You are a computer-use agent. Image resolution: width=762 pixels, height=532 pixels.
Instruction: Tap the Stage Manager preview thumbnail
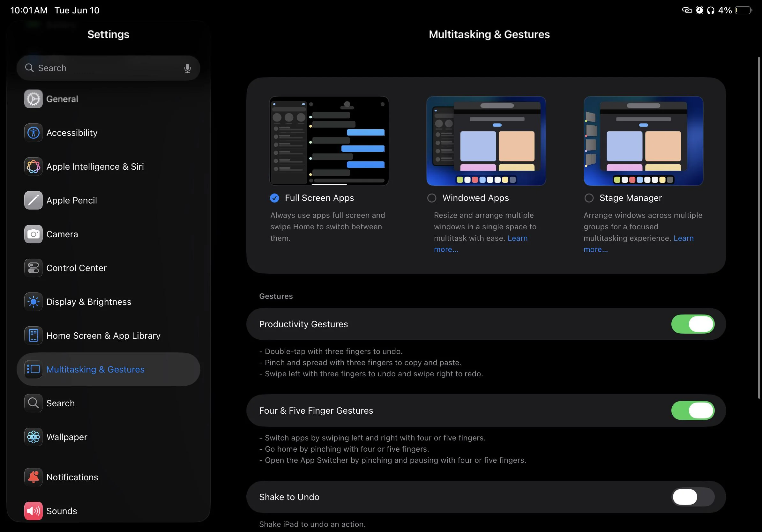click(643, 141)
